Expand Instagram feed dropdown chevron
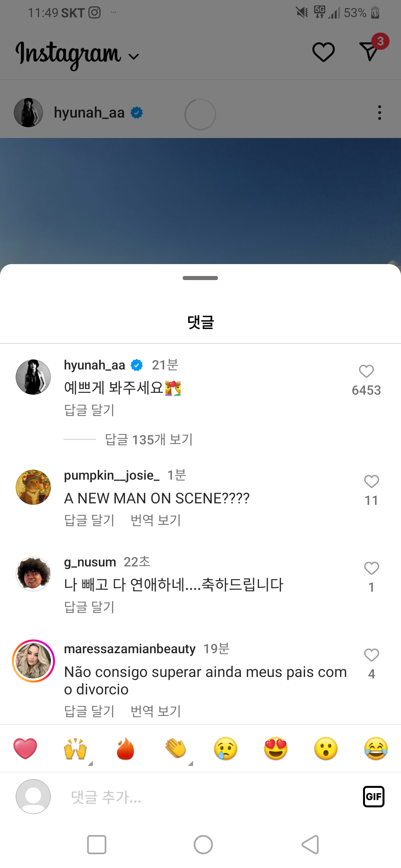The image size is (401, 868). point(134,56)
